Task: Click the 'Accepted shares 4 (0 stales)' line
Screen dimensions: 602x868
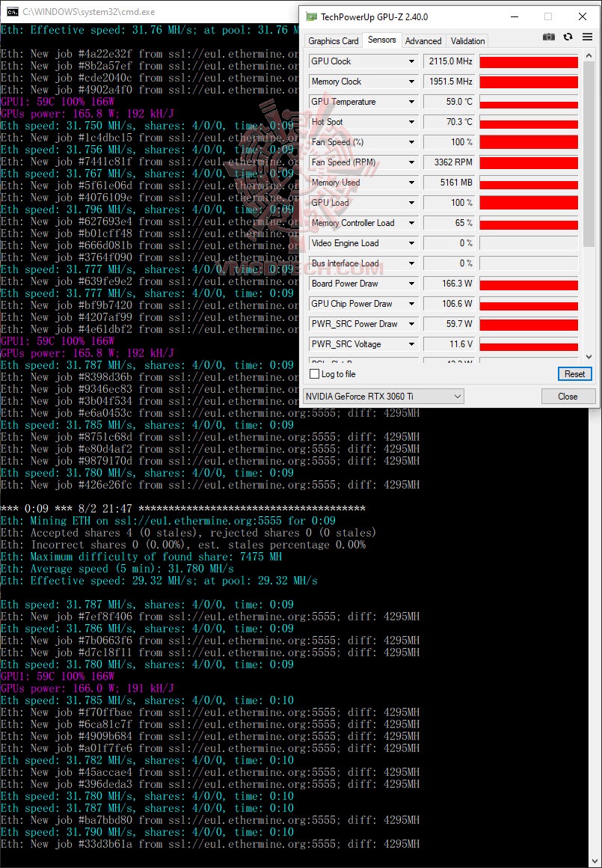Action: pos(188,533)
